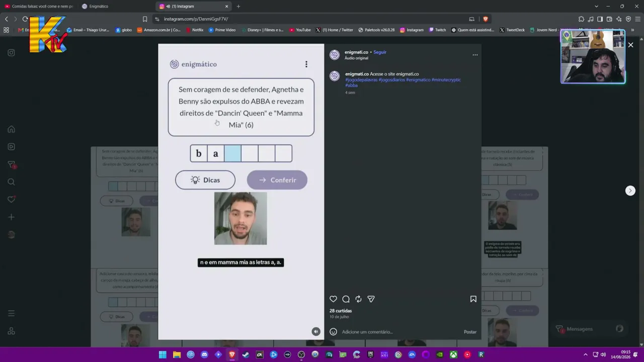Open browser tab search dropdown arrow

[x=596, y=7]
